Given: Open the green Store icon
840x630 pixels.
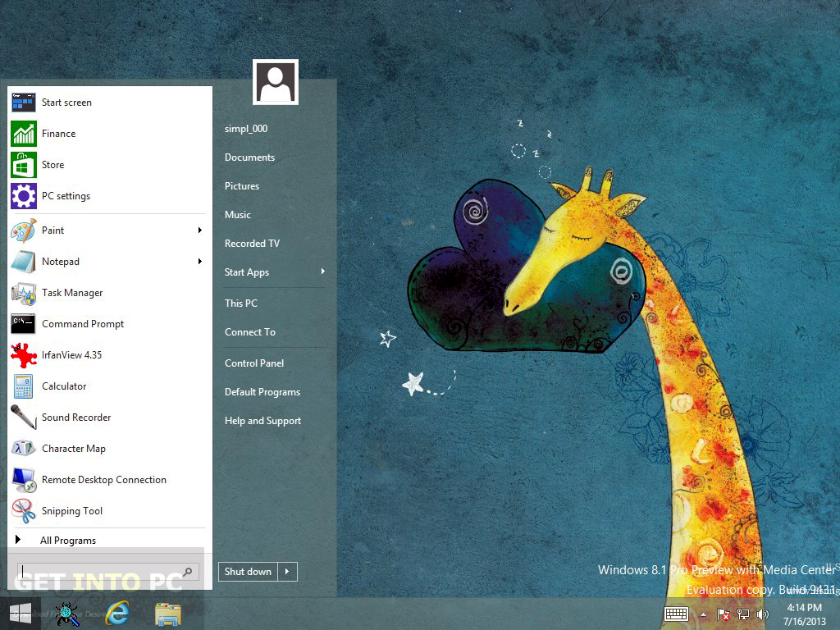Looking at the screenshot, I should [x=24, y=164].
